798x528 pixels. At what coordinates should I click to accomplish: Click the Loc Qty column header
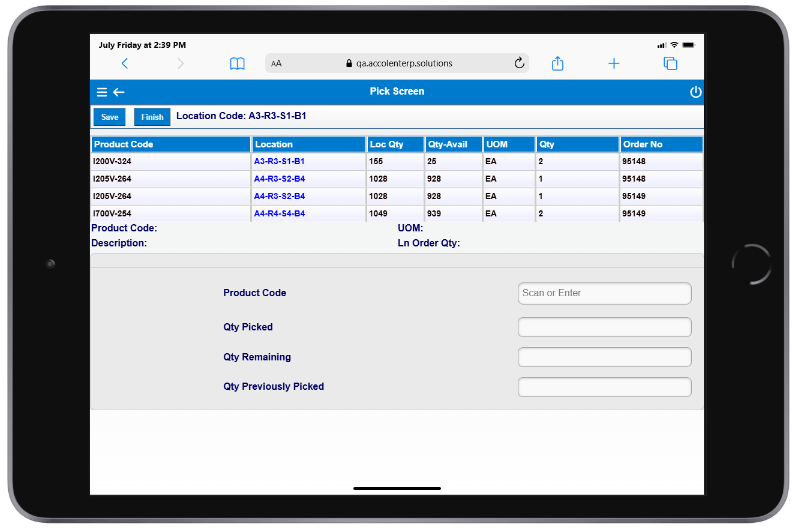[395, 145]
